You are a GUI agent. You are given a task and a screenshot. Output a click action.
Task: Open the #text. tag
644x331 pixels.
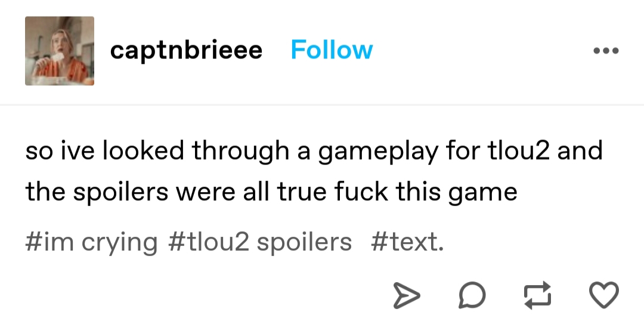(407, 242)
